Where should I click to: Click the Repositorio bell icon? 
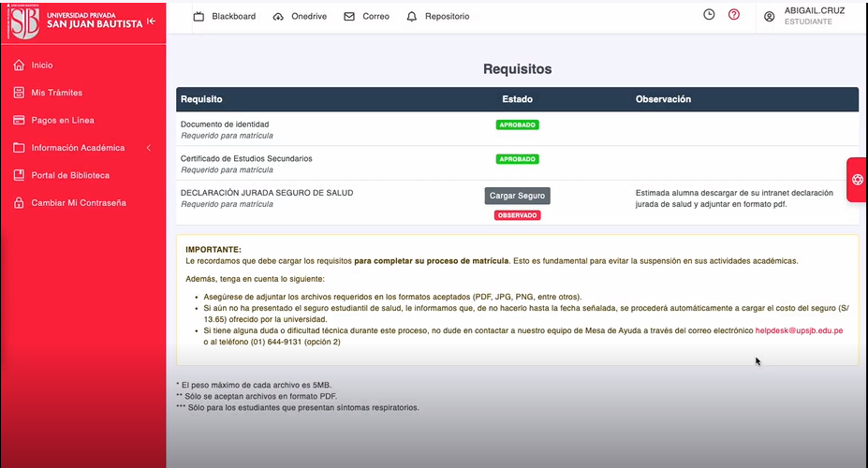click(412, 17)
